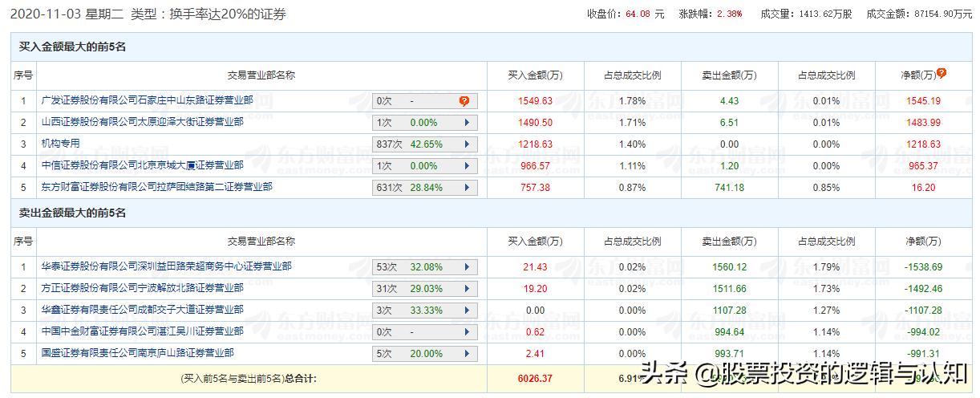Viewport: 980px width, 398px height.
Task: Expand the arrow in 中信证券 北京京城大厦 row
Action: click(467, 166)
